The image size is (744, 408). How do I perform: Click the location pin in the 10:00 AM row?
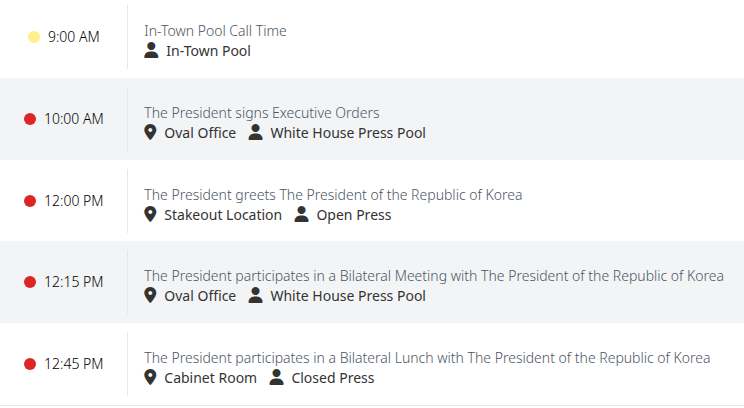(150, 132)
